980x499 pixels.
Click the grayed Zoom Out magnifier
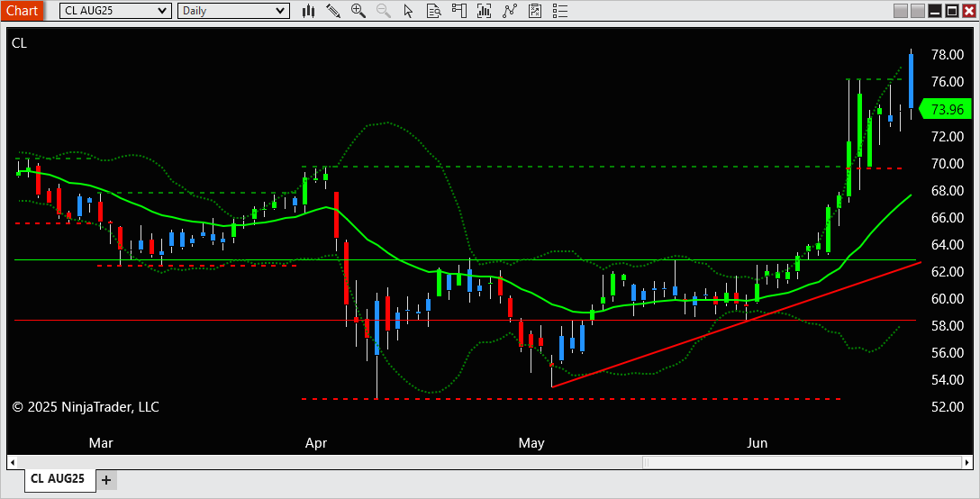click(x=383, y=11)
